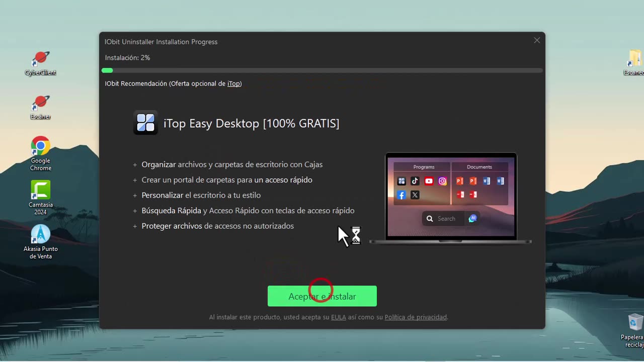
Task: Launch Google Chrome from the desktop
Action: (x=41, y=153)
